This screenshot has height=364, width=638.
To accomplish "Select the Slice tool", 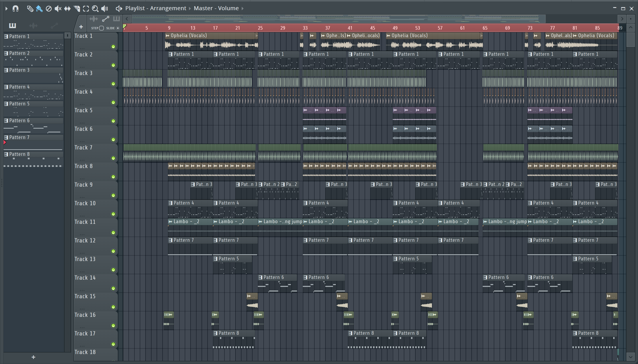I will click(77, 9).
